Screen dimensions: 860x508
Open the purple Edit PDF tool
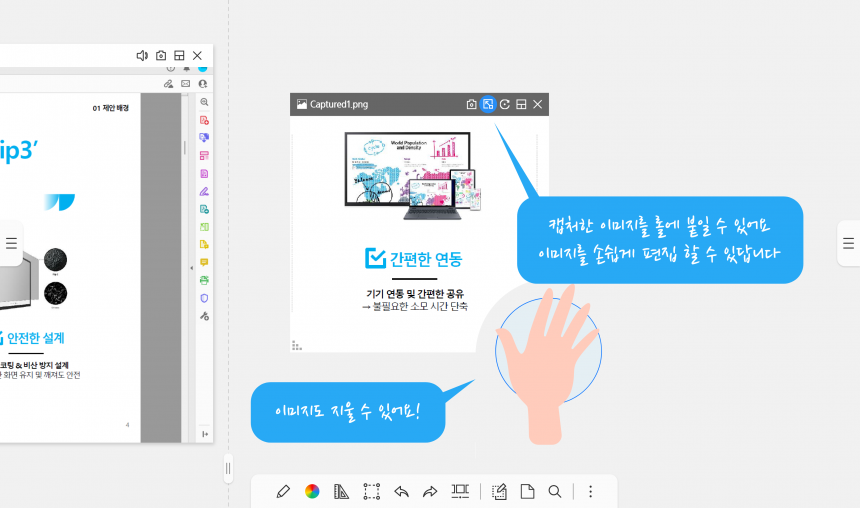[204, 173]
